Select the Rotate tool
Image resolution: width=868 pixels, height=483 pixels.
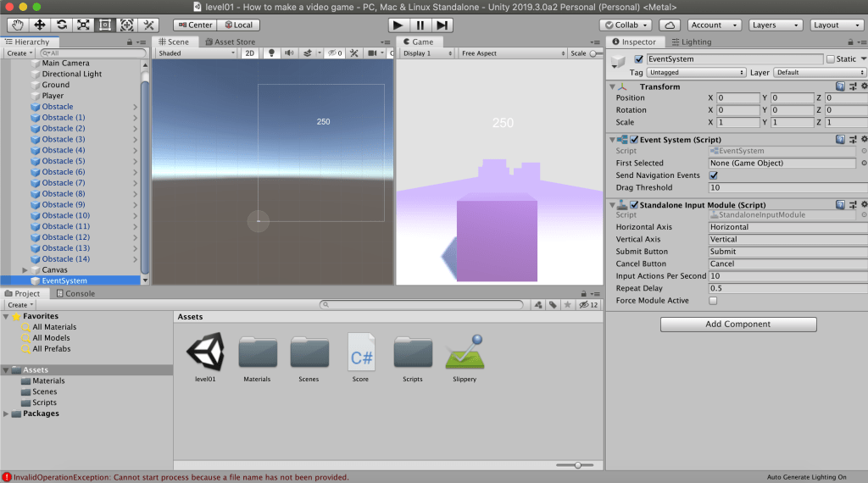tap(62, 25)
